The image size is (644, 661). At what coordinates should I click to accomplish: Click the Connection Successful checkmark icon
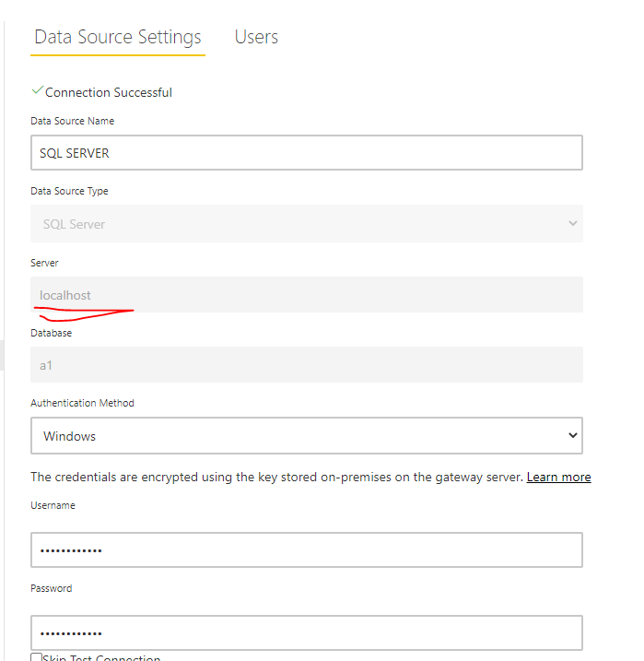click(38, 90)
